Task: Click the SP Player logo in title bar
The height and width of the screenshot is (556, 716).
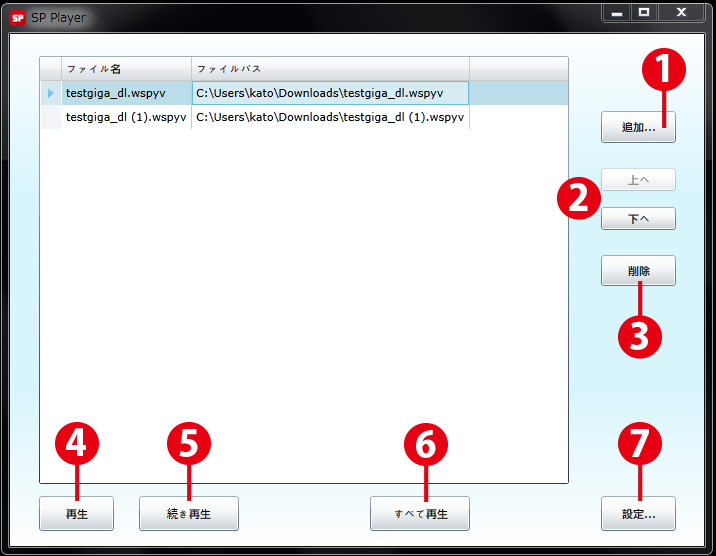Action: click(18, 17)
